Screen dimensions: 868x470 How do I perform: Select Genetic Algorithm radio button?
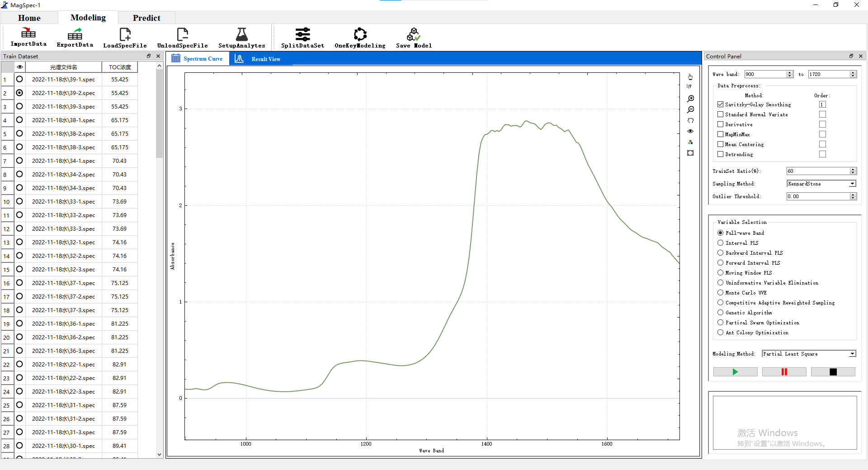[x=721, y=313]
